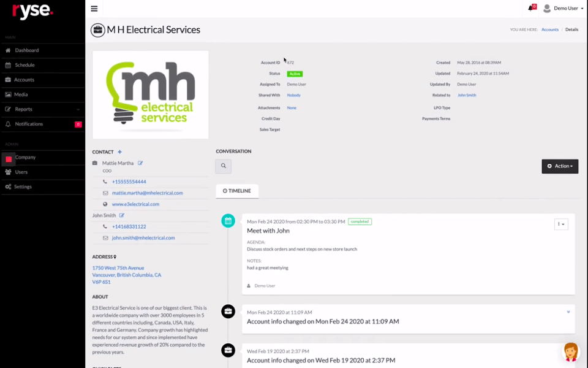Click the Schedule calendar icon in sidebar

pos(8,65)
